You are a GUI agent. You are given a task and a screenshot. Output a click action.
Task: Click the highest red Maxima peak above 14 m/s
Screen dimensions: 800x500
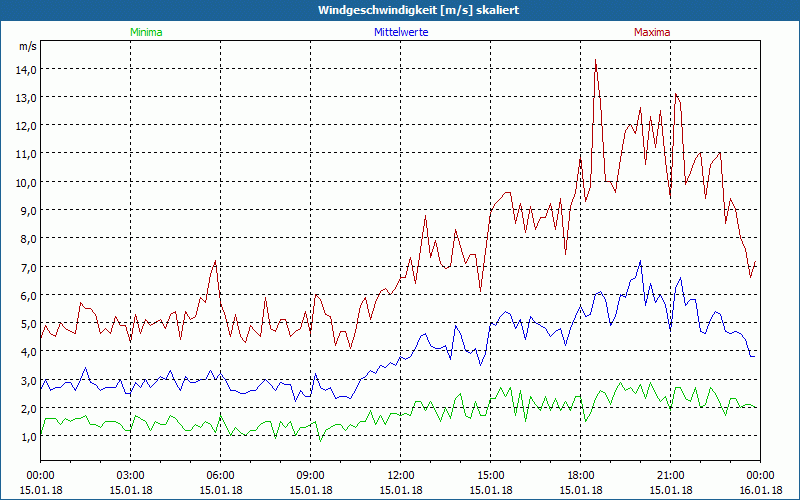coord(596,61)
